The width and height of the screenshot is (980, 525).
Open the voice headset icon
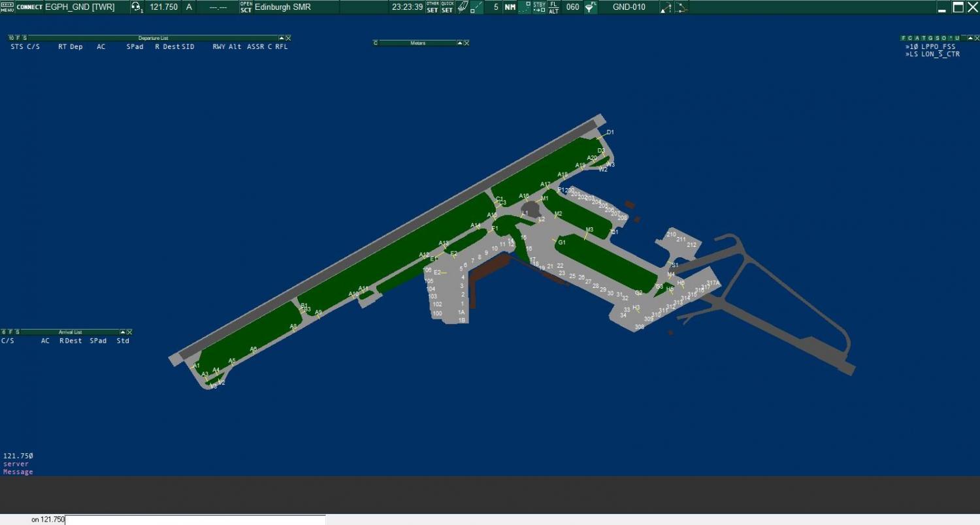(x=137, y=7)
